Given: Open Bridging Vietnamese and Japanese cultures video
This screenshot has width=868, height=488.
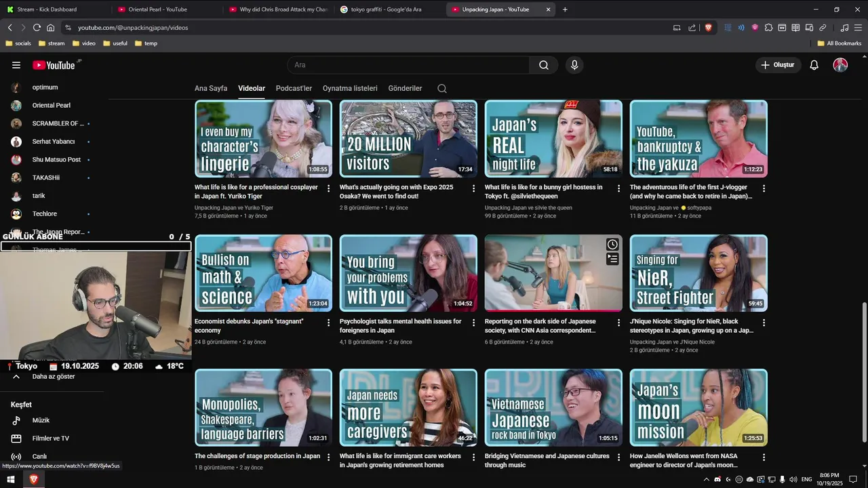Looking at the screenshot, I should (x=547, y=461).
